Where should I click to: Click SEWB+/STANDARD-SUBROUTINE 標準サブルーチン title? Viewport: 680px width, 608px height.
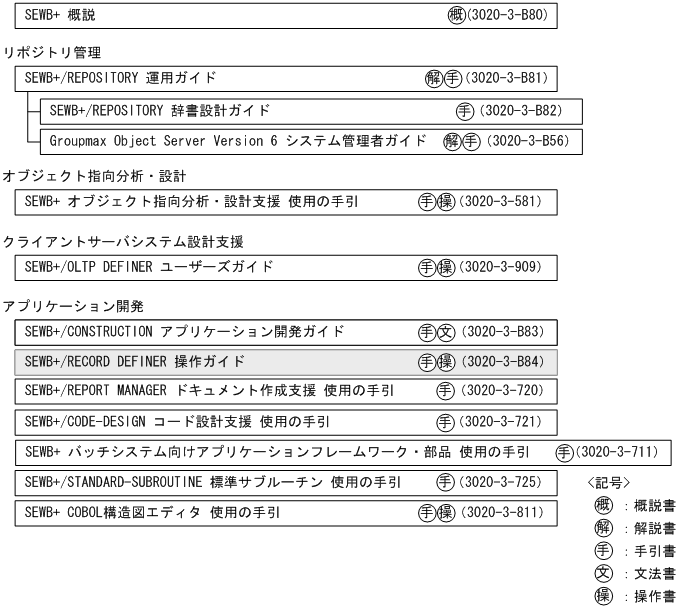[x=212, y=482]
